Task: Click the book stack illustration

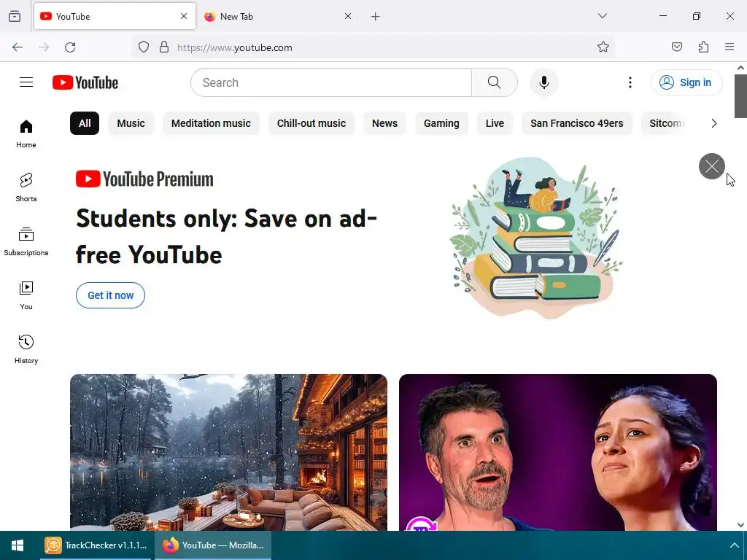Action: point(536,237)
